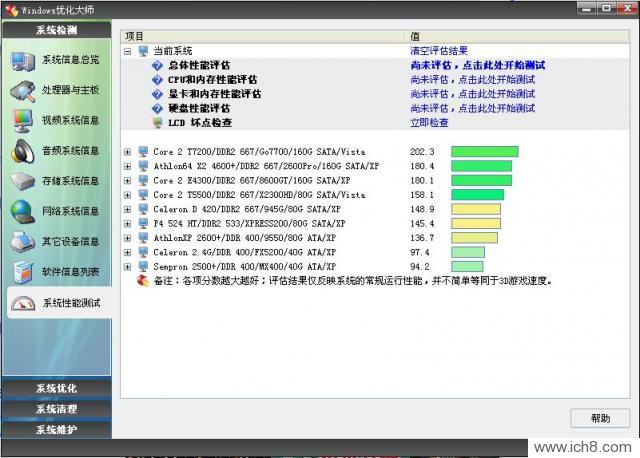Open 网络系统信息 globe icon

point(23,211)
